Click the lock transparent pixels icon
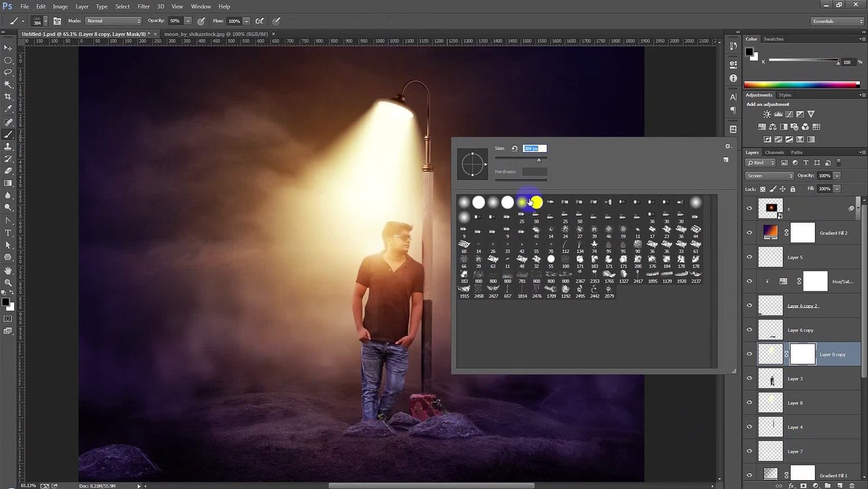868x489 pixels. (763, 189)
